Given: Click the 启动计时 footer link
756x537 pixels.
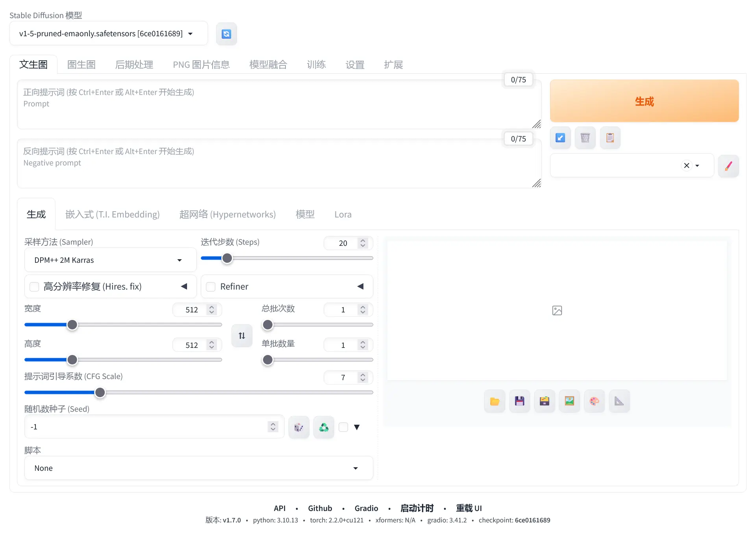Looking at the screenshot, I should (417, 508).
